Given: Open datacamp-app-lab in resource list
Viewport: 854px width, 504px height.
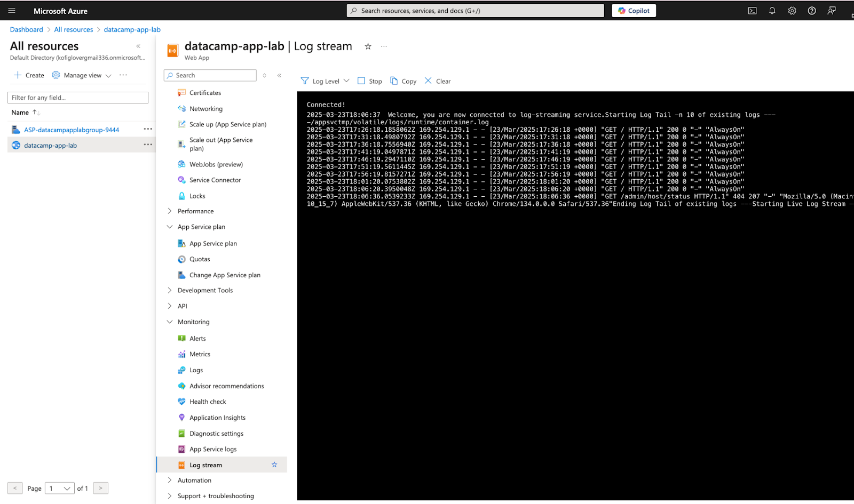Looking at the screenshot, I should click(x=50, y=145).
